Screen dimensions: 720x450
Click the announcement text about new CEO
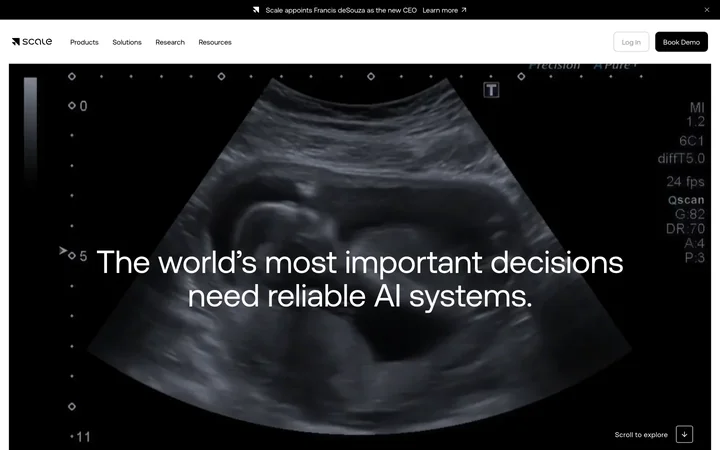pos(341,10)
